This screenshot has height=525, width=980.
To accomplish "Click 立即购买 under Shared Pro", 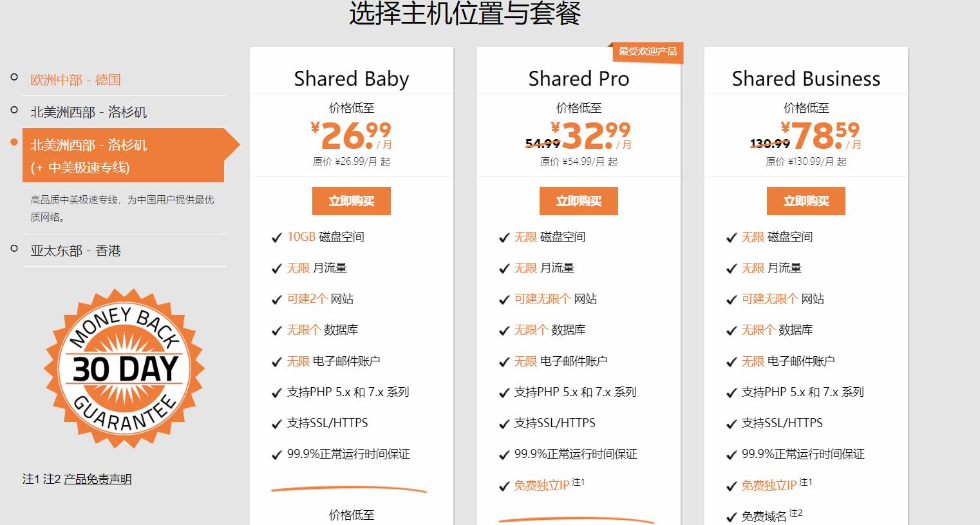I will [578, 200].
